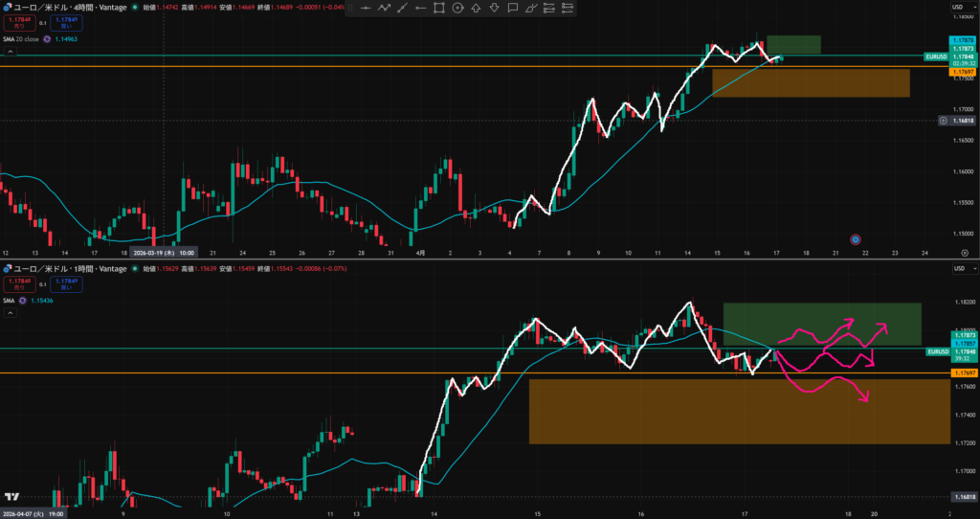
Task: Select the comment callout tool
Action: point(513,9)
